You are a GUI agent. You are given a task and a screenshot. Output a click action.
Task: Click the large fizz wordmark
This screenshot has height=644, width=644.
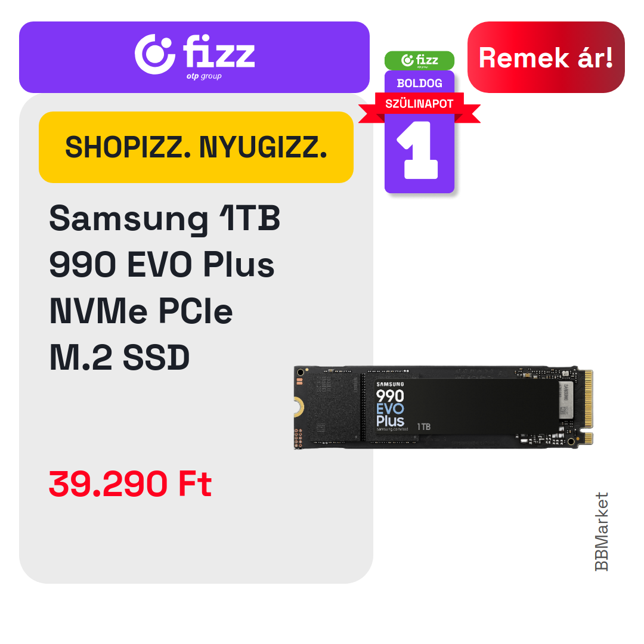(x=219, y=51)
